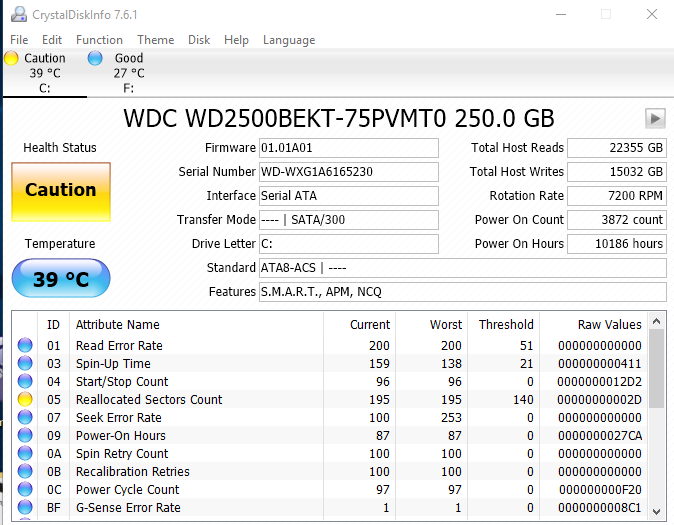Click raw value 0000000027CA of Power-On Hours
Viewport: 674px width, 525px height.
600,436
